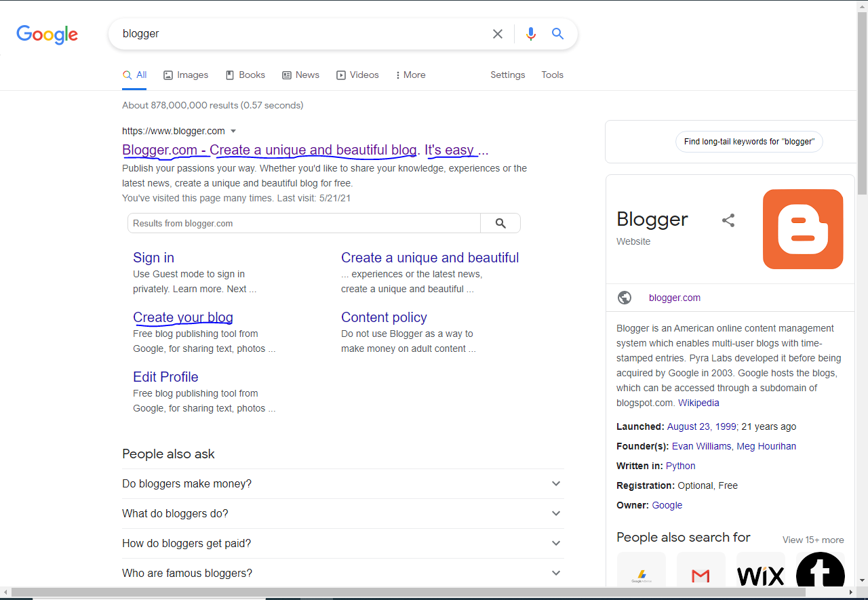Click the scroll right arrow

click(x=850, y=593)
